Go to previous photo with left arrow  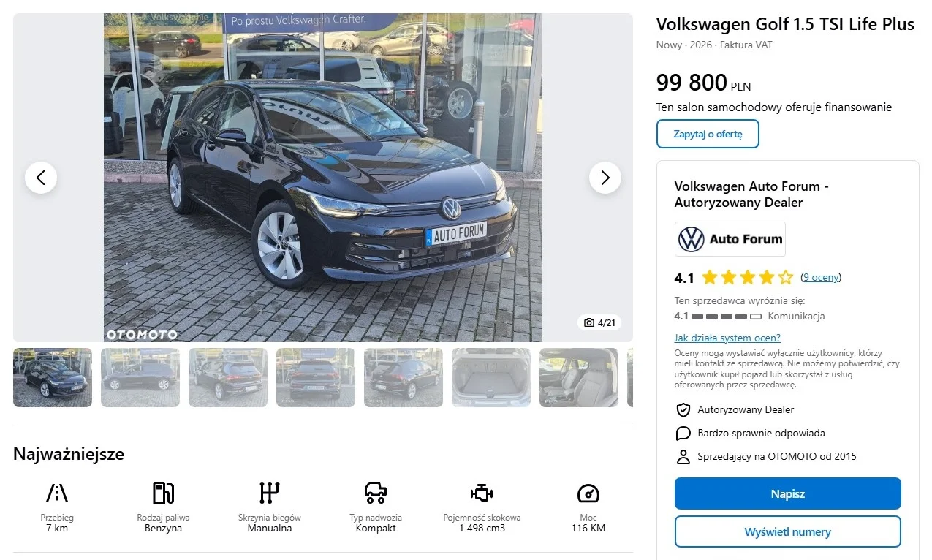coord(41,178)
